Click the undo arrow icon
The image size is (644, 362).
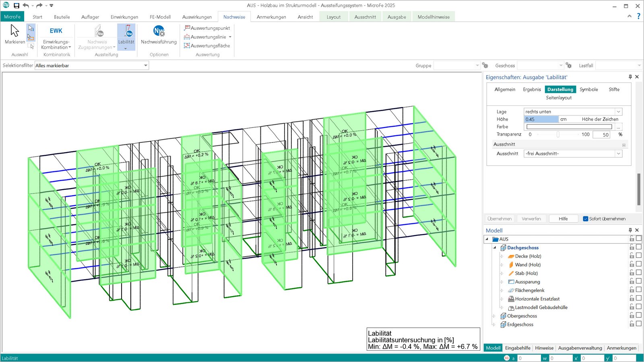pos(26,6)
